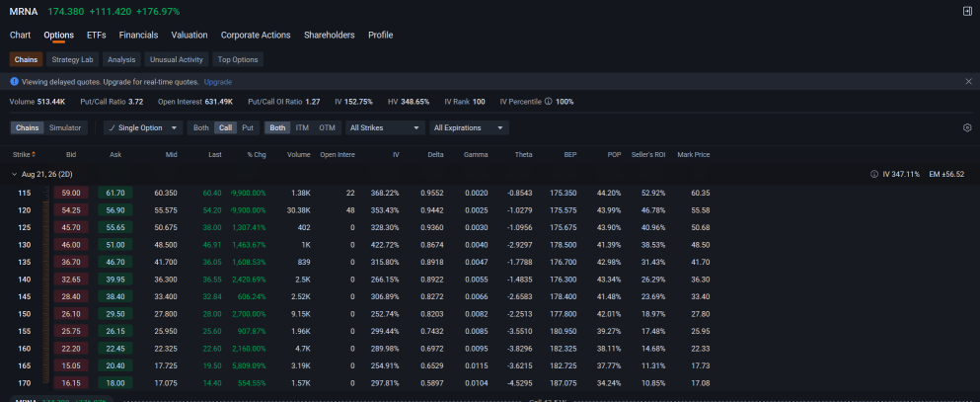Filter to ITM options
980x402 pixels.
pyautogui.click(x=303, y=127)
